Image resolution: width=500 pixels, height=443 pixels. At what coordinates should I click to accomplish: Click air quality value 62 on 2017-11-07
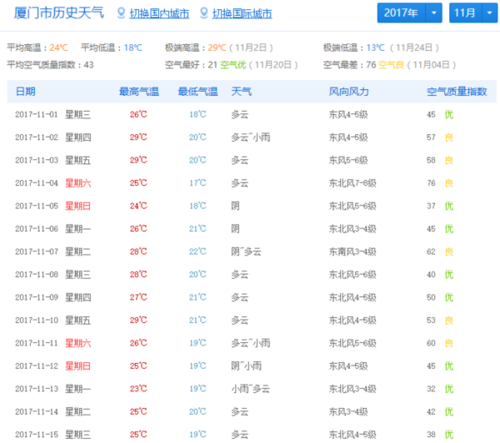[x=431, y=252]
